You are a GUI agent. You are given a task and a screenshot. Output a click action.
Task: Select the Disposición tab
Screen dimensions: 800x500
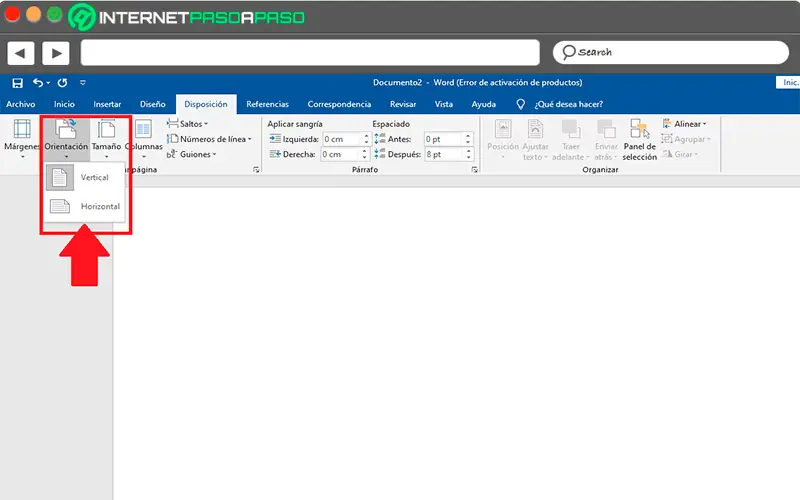click(206, 104)
